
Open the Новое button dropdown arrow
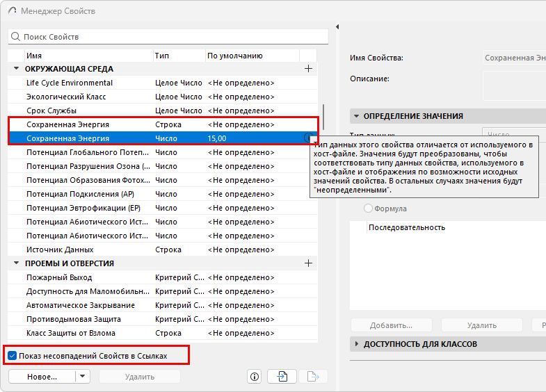[x=83, y=376]
